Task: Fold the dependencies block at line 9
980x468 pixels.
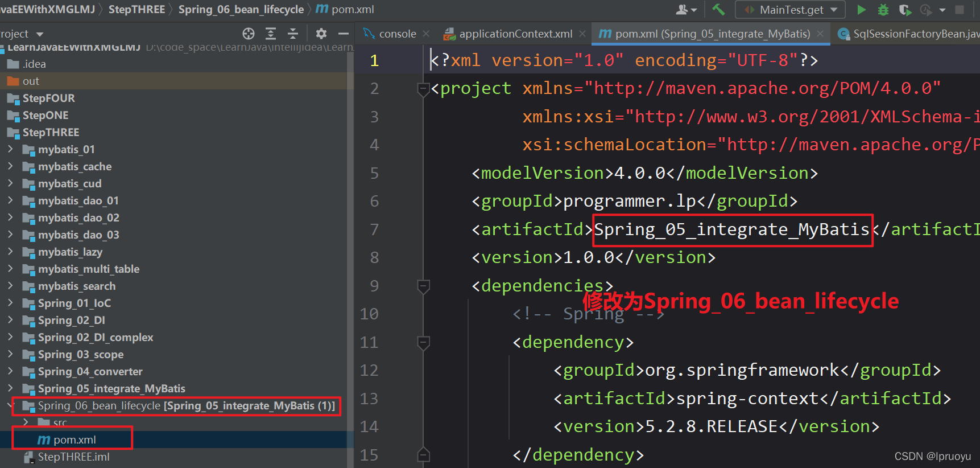Action: [423, 286]
